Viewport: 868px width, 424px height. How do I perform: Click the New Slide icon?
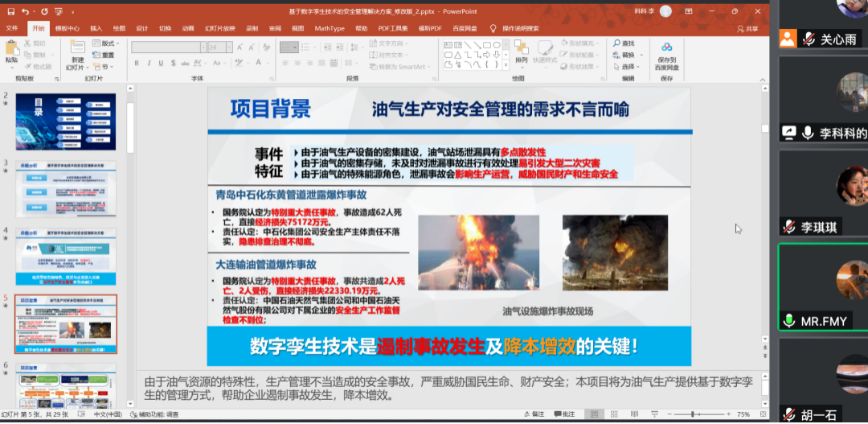77,47
